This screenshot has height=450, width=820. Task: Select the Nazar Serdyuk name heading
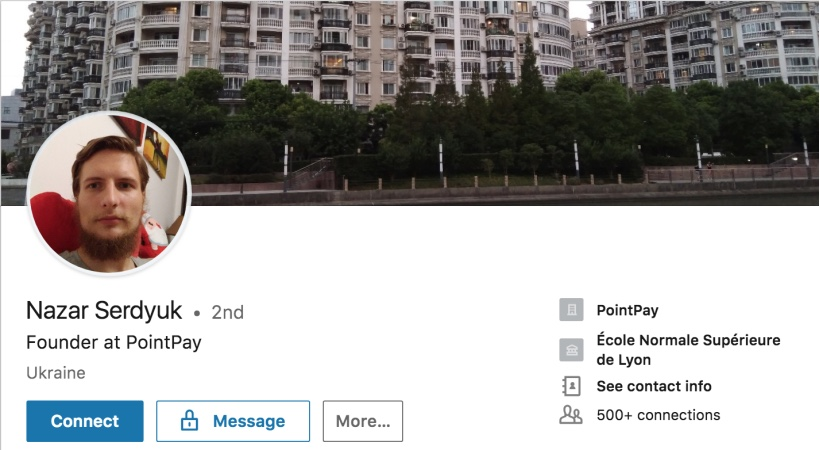104,311
